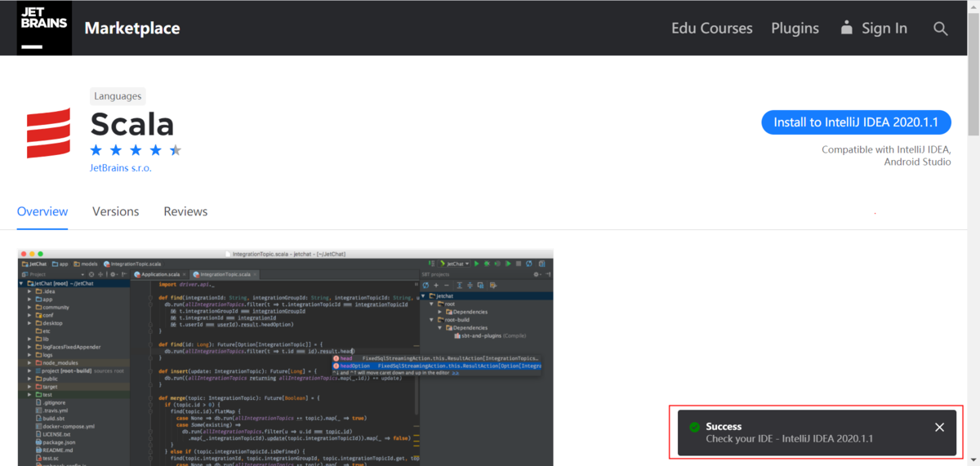Select the Languages category tag
This screenshot has height=466, width=980.
[x=118, y=96]
